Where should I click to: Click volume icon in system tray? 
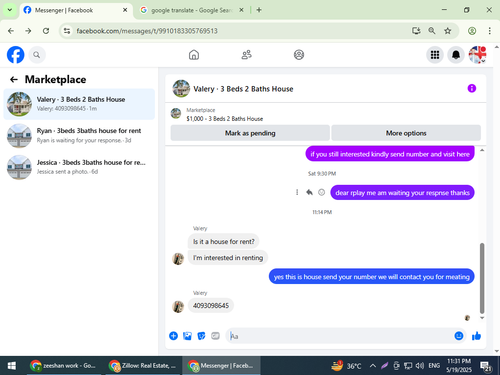point(420,366)
